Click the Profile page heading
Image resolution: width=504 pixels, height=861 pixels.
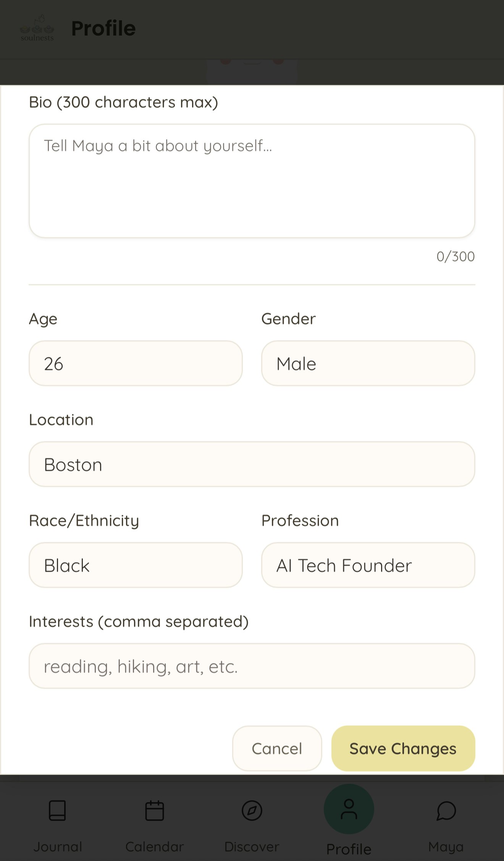pos(103,29)
